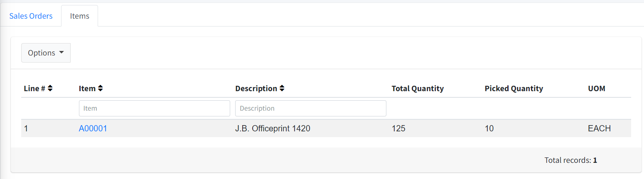Switch to the Sales Orders tab
This screenshot has height=179, width=644.
(31, 16)
